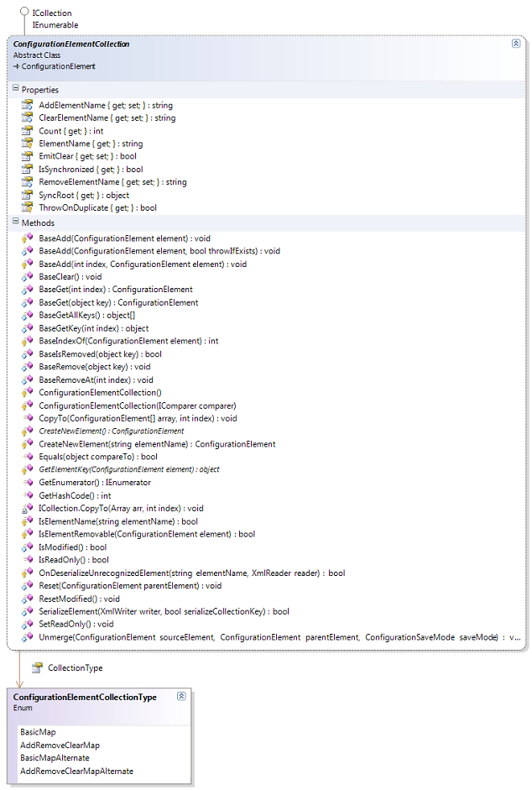This screenshot has width=532, height=790.
Task: Collapse the Properties section
Action: point(16,88)
